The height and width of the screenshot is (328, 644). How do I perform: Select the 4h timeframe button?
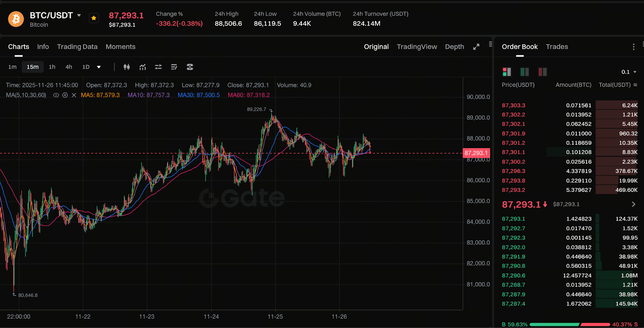coord(69,67)
